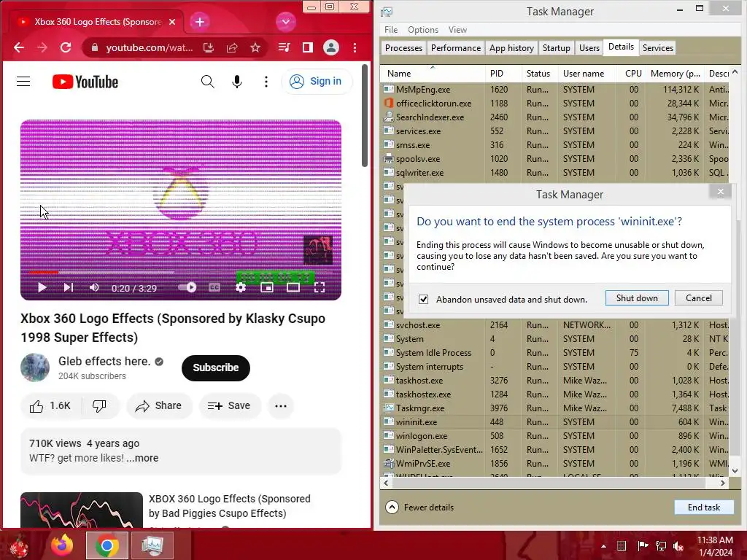The width and height of the screenshot is (747, 560).
Task: Switch to Performance tab
Action: [456, 48]
